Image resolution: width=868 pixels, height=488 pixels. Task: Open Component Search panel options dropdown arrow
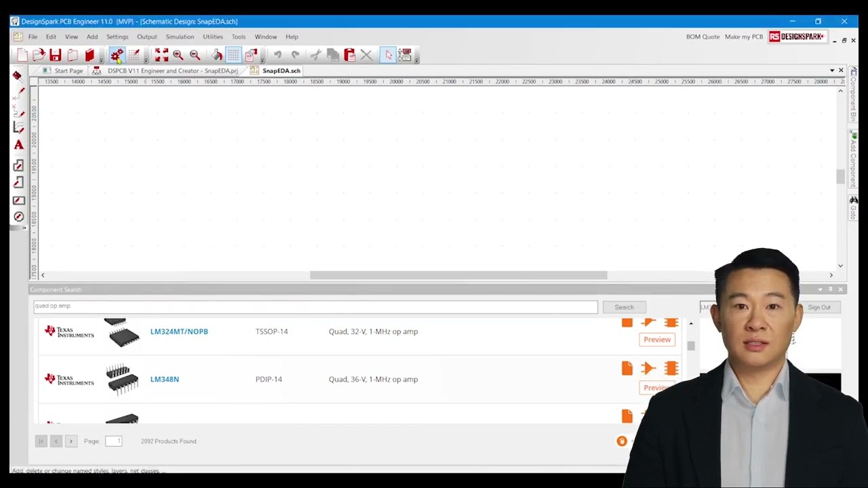coord(820,289)
